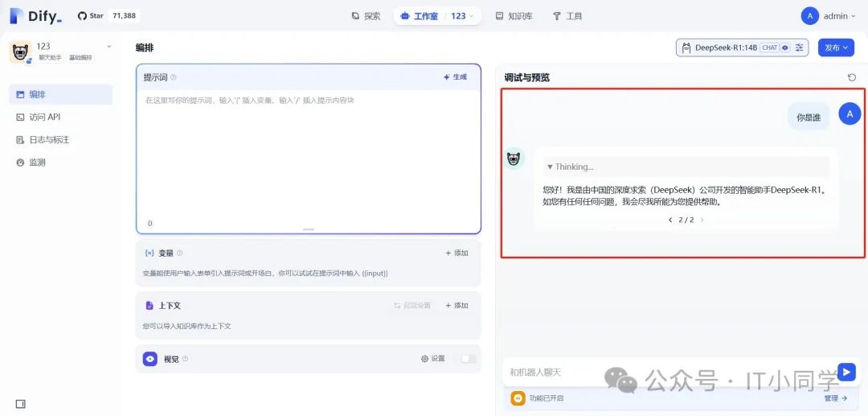Click the 123 app robot icon in sidebar
This screenshot has height=416, width=868.
(20, 52)
